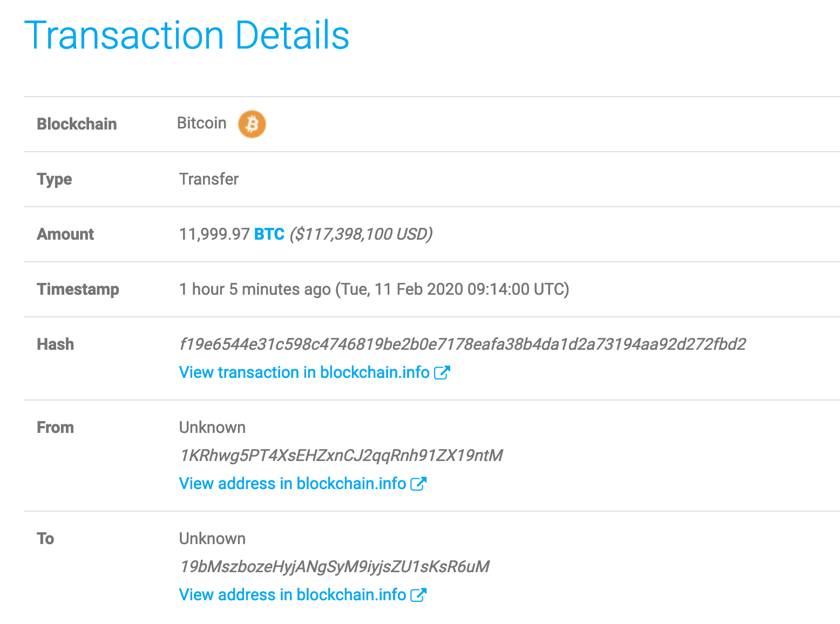
Task: Open the recipient's View address in blockchain.info link
Action: [293, 595]
